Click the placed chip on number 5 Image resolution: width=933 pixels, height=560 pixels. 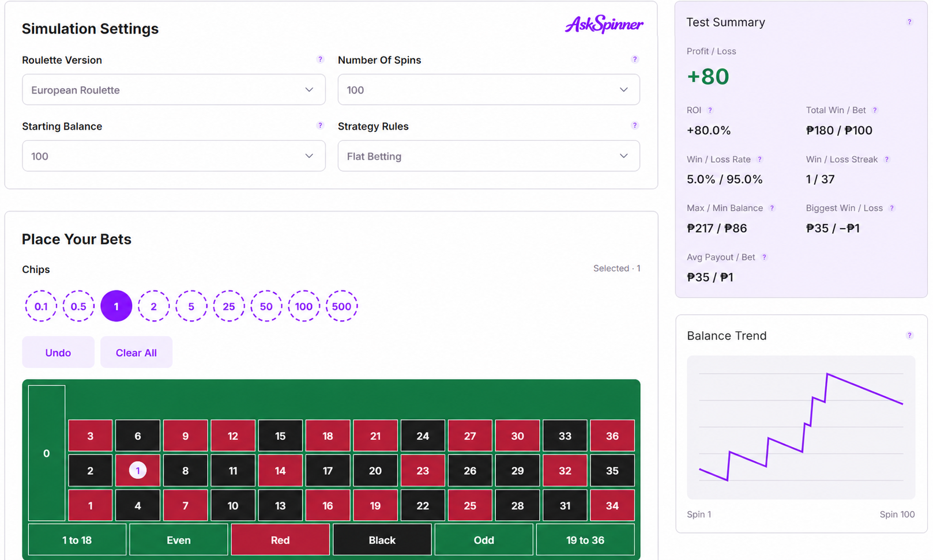(x=138, y=470)
